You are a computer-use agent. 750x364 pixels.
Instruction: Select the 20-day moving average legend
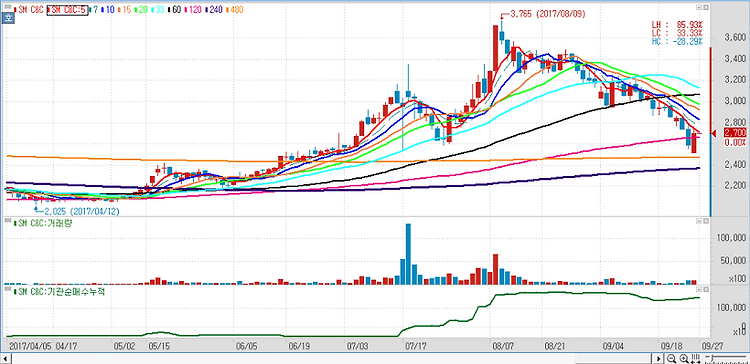pos(141,10)
